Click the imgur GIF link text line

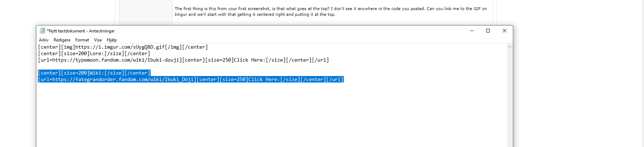[x=123, y=47]
